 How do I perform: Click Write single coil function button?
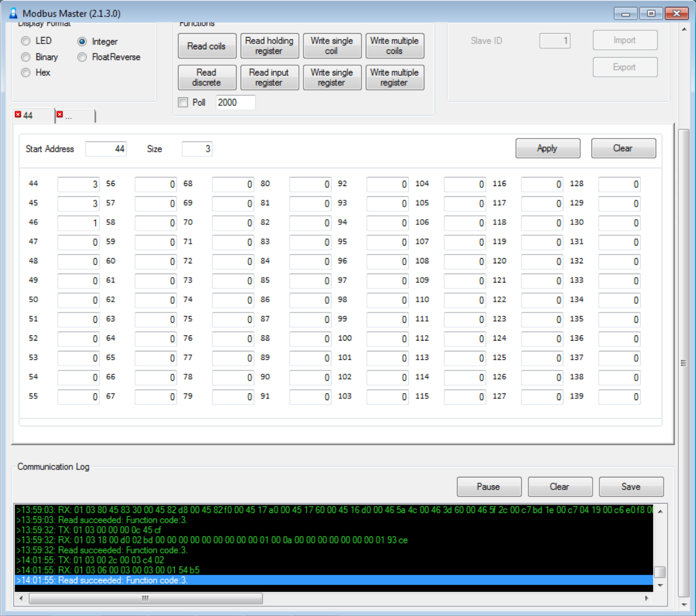click(x=332, y=46)
